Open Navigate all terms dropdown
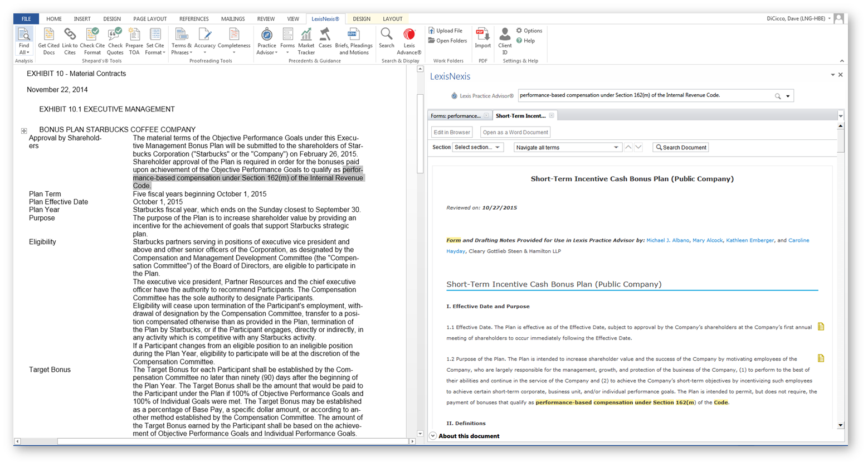Screen dimensions: 868x466 [567, 147]
